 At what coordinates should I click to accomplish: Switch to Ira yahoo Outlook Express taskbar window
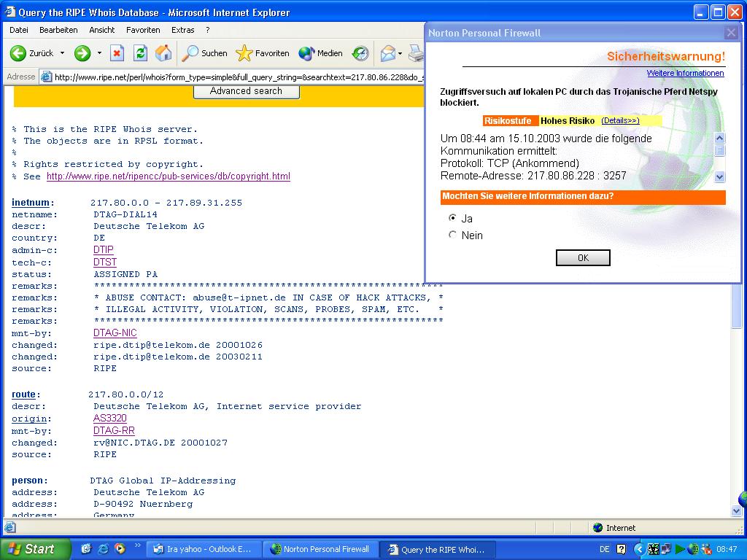coord(204,549)
